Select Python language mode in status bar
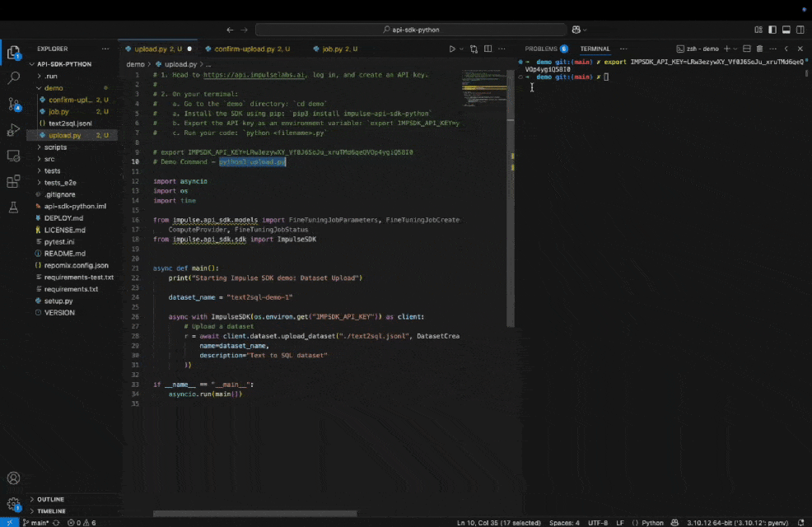Image resolution: width=812 pixels, height=527 pixels. 652,523
